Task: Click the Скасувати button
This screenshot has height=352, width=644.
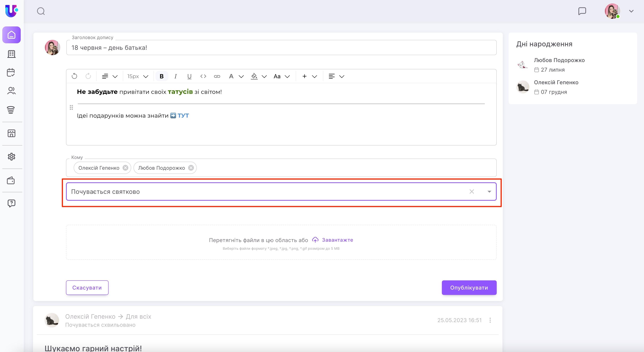Action: click(87, 288)
